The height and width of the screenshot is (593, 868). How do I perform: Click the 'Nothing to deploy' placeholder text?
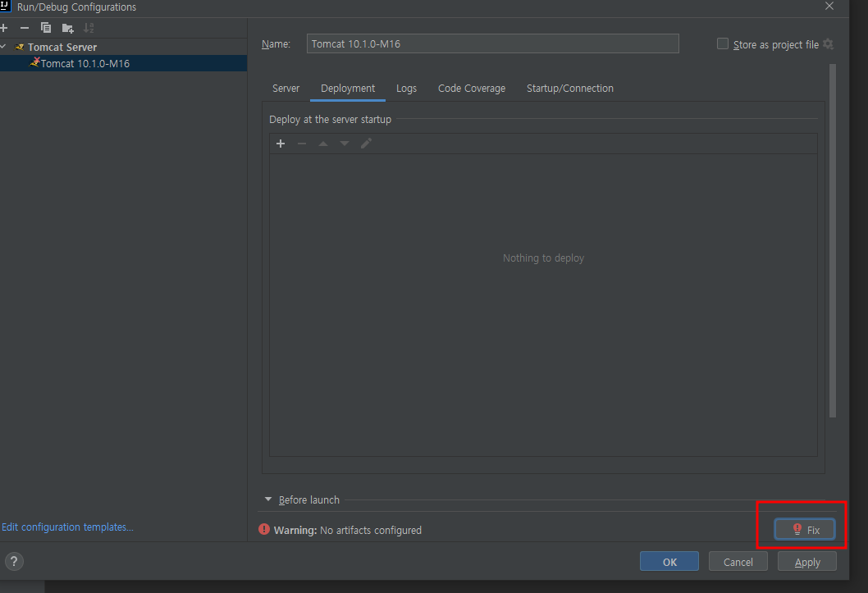pyautogui.click(x=543, y=258)
